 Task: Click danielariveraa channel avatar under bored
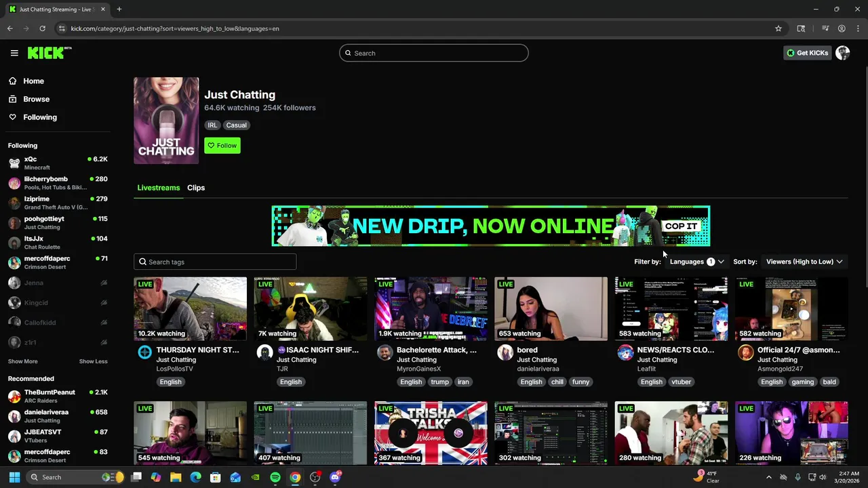[505, 352]
